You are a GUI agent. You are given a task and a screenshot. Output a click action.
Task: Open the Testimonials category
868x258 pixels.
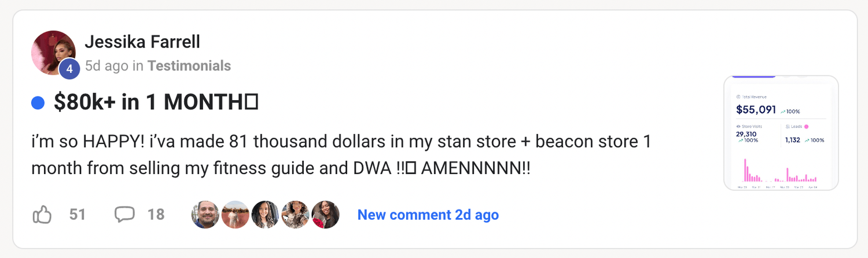pyautogui.click(x=189, y=66)
